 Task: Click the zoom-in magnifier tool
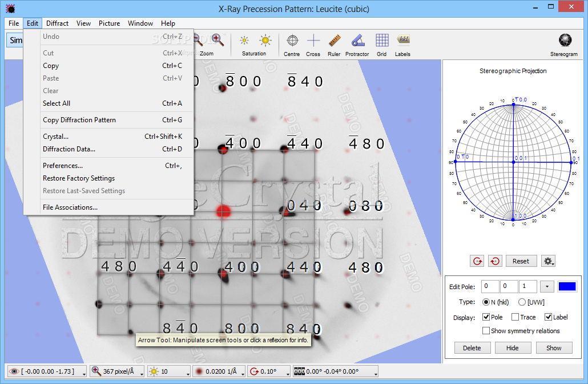point(218,40)
